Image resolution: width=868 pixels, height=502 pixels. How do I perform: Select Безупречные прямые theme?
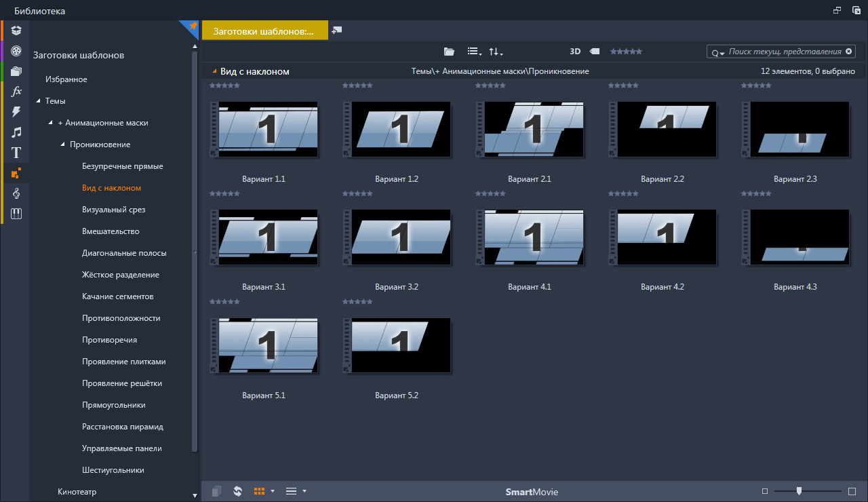123,166
